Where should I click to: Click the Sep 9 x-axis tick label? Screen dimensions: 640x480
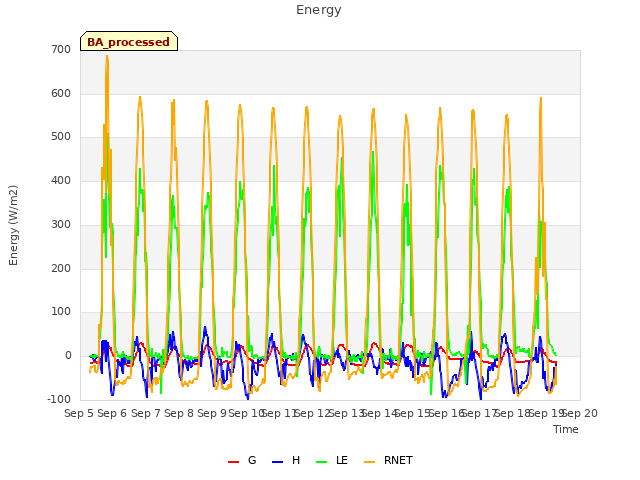tap(212, 413)
